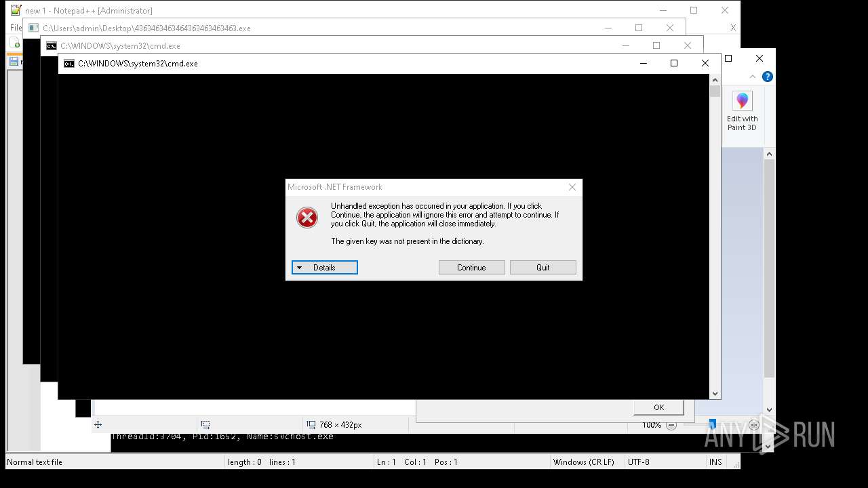
Task: Click Quit in the .NET error dialog
Action: pos(542,268)
